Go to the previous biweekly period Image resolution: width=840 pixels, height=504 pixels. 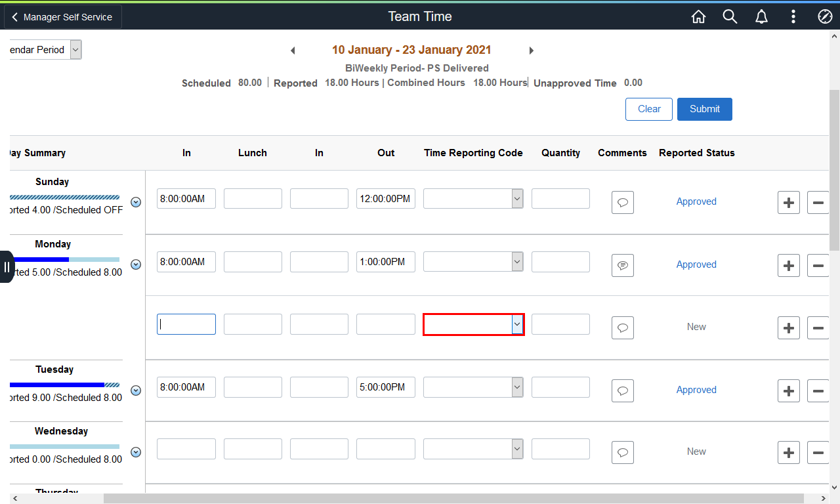pos(293,51)
